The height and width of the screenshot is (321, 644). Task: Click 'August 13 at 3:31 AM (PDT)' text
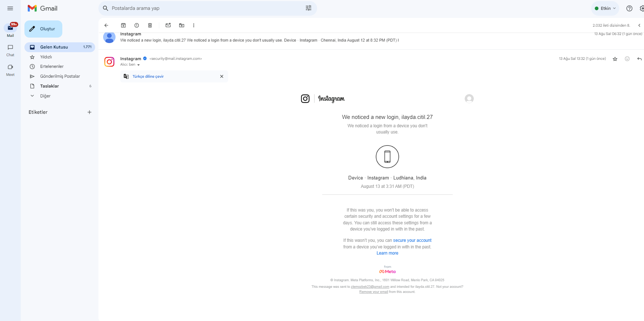click(387, 186)
